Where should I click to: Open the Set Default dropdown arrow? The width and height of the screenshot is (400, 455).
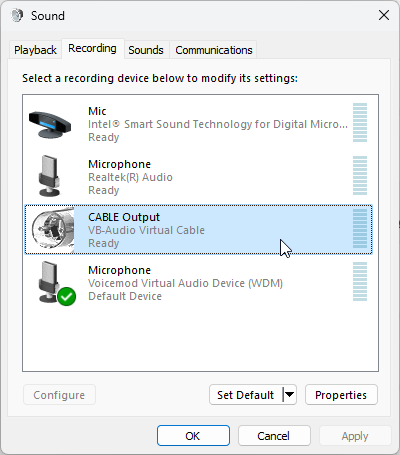point(290,395)
